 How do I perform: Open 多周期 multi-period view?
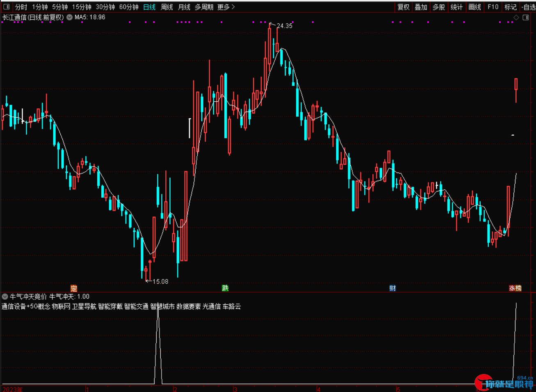204,7
